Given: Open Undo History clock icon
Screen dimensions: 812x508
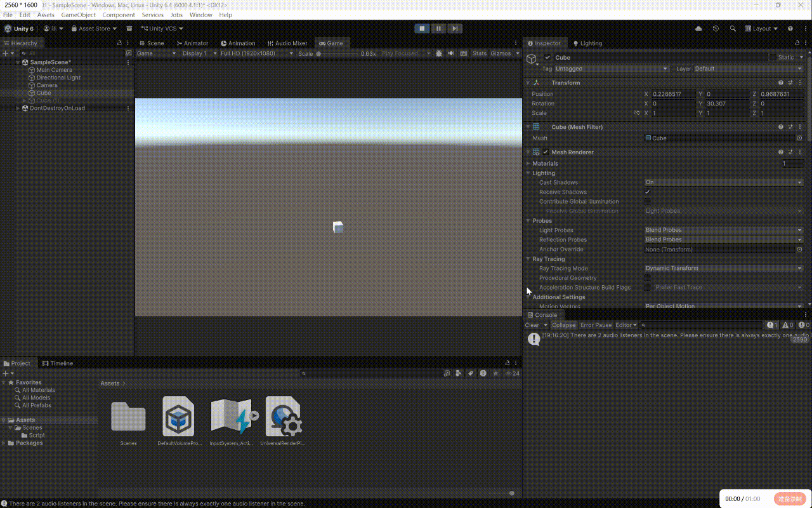Looking at the screenshot, I should pyautogui.click(x=716, y=29).
